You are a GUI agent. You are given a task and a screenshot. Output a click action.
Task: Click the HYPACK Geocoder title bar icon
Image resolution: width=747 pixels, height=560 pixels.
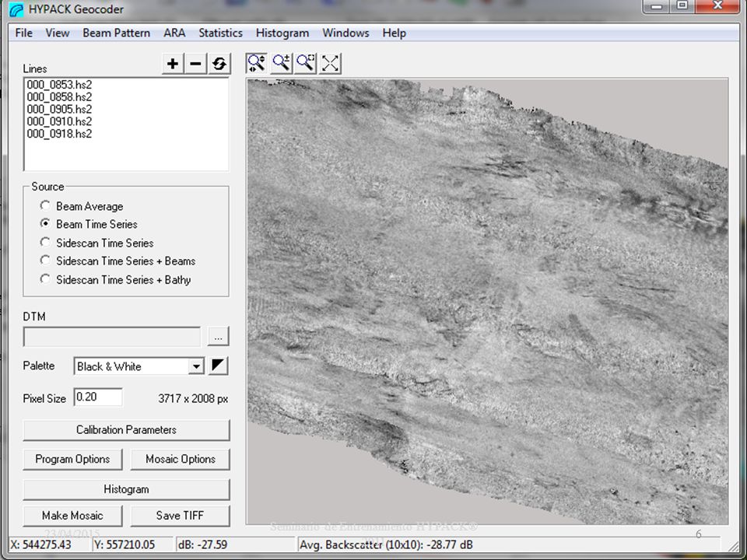coord(17,9)
